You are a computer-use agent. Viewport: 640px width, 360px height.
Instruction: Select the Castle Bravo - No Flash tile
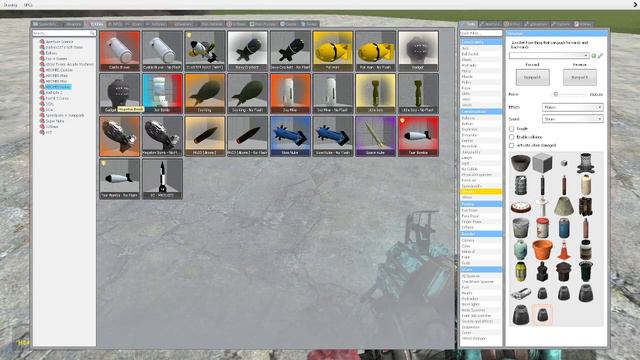click(162, 51)
